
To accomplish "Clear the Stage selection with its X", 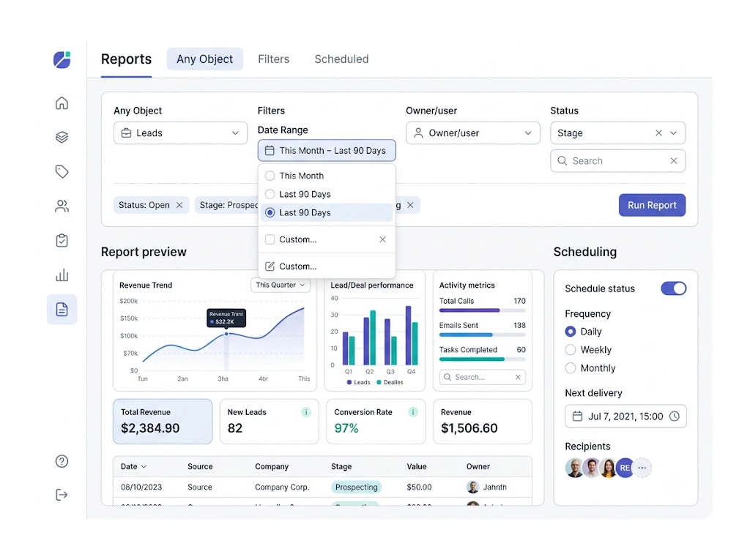I will 658,133.
